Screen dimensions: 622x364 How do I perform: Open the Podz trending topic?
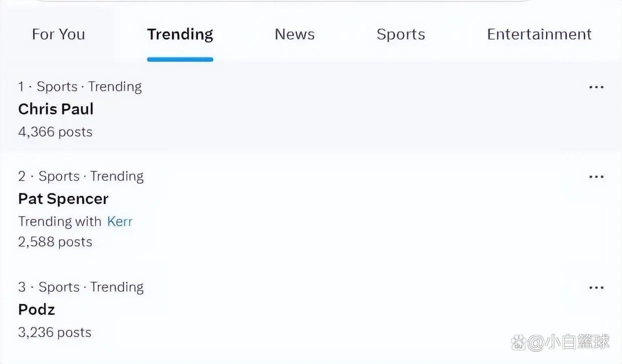click(x=37, y=309)
